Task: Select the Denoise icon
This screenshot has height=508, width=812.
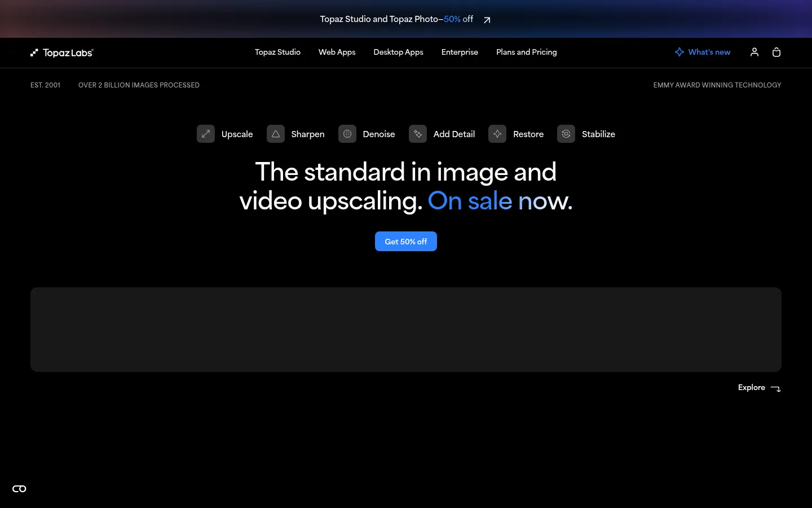Action: point(347,134)
